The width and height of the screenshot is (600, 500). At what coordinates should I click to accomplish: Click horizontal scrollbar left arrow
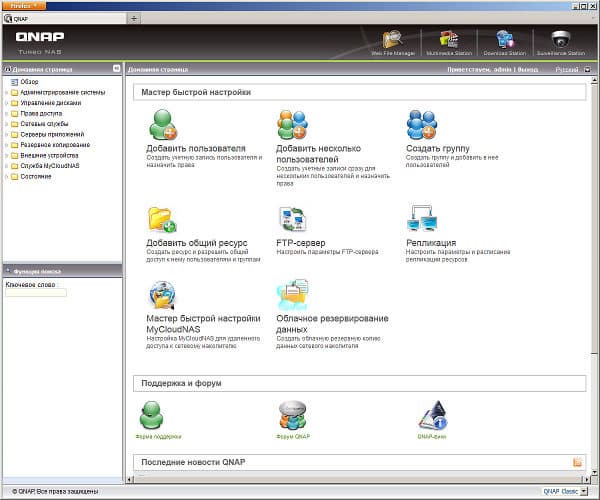130,479
